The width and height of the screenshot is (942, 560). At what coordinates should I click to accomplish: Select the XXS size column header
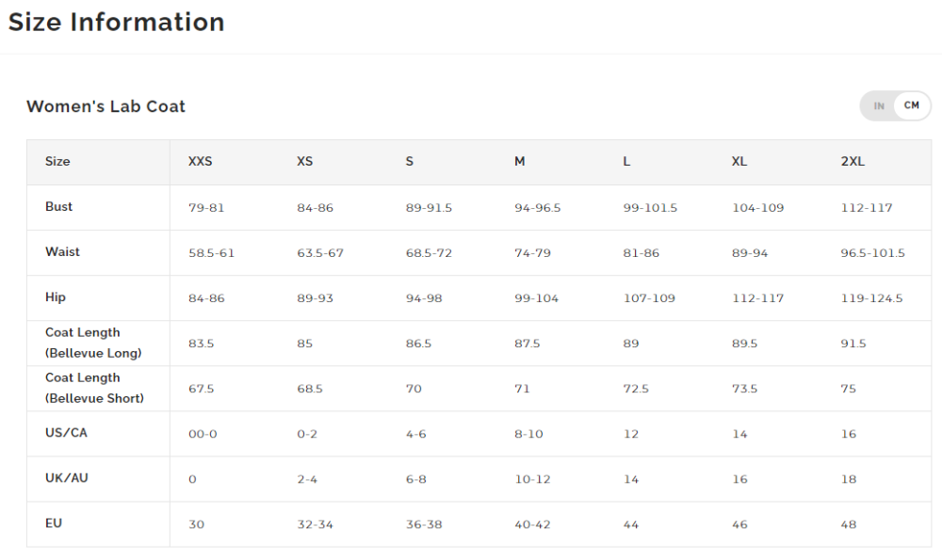coord(200,162)
